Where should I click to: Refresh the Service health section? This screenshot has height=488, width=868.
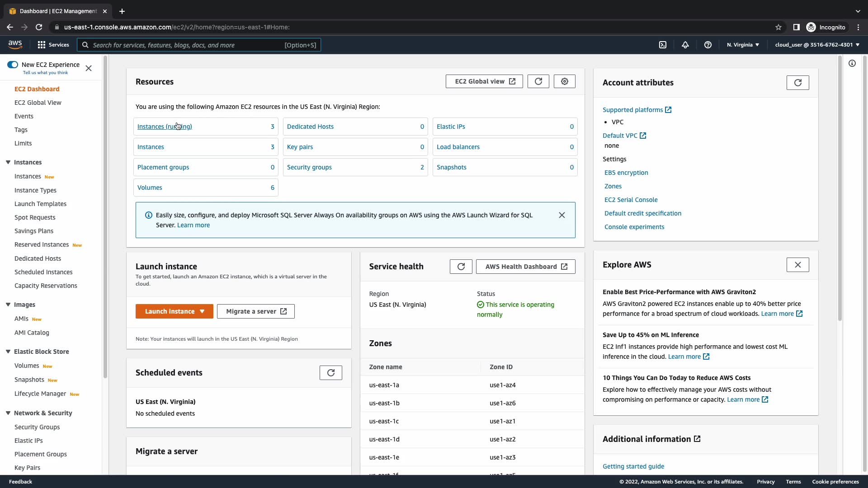[461, 267]
